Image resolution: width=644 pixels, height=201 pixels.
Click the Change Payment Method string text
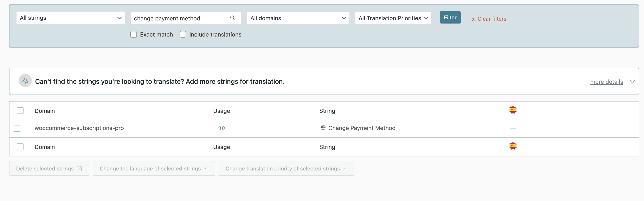(x=362, y=128)
